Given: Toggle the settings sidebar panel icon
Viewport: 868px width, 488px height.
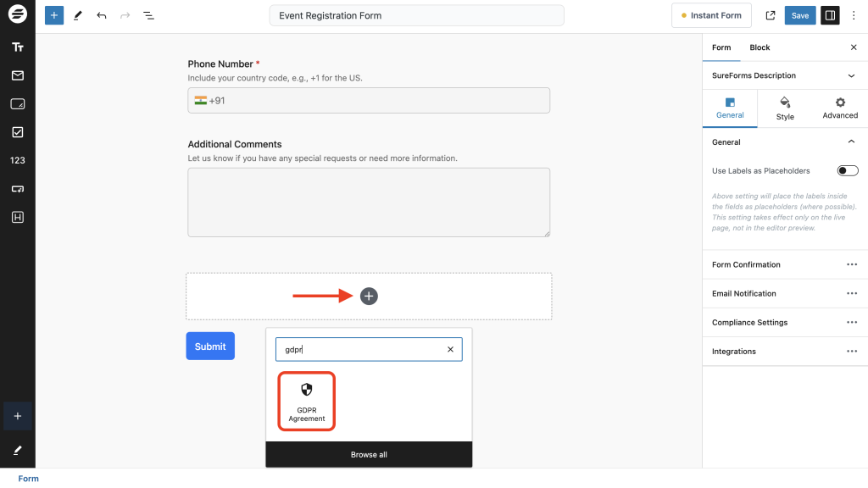Looking at the screenshot, I should click(x=829, y=14).
